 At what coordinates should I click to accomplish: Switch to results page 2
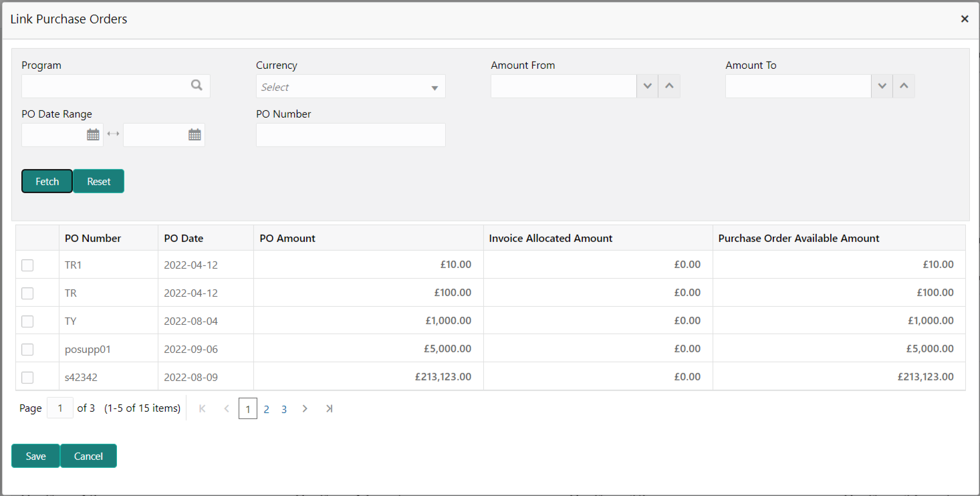(x=266, y=409)
